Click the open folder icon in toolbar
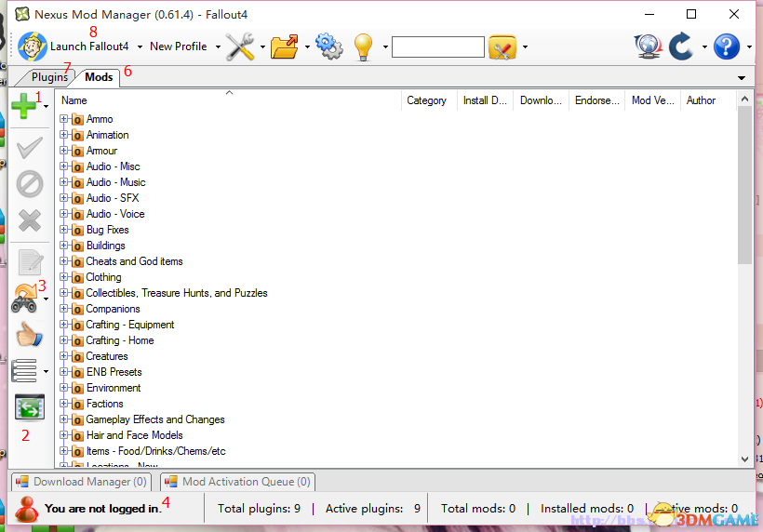The width and height of the screenshot is (763, 532). point(285,47)
